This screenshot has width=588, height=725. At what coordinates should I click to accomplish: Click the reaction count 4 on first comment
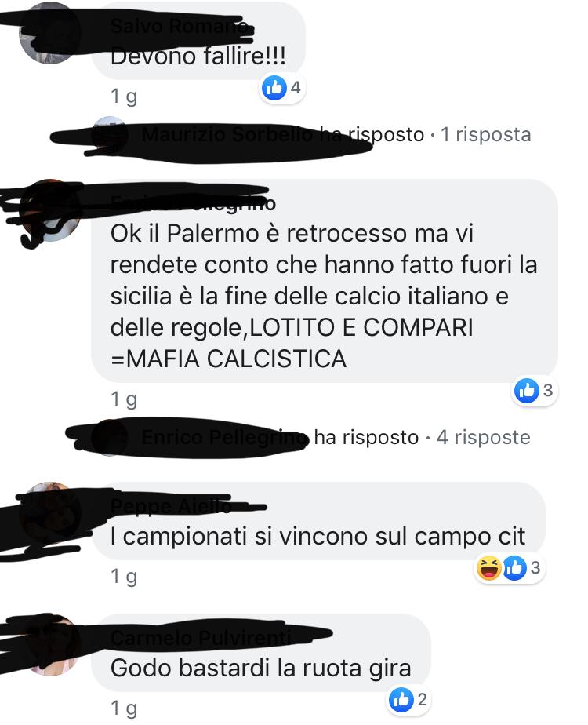pyautogui.click(x=296, y=87)
